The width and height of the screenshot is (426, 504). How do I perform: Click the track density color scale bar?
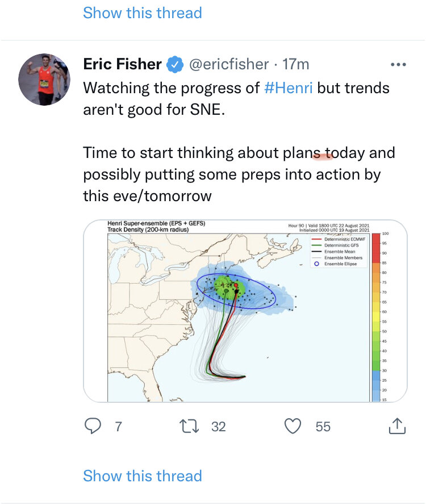pyautogui.click(x=376, y=317)
